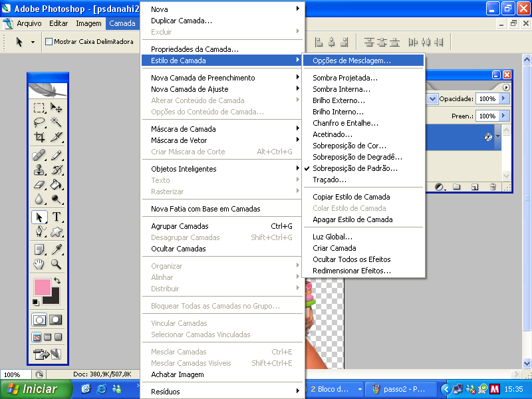Open tool preset picker arrow
Screen dimensions: 532x399
click(x=33, y=42)
